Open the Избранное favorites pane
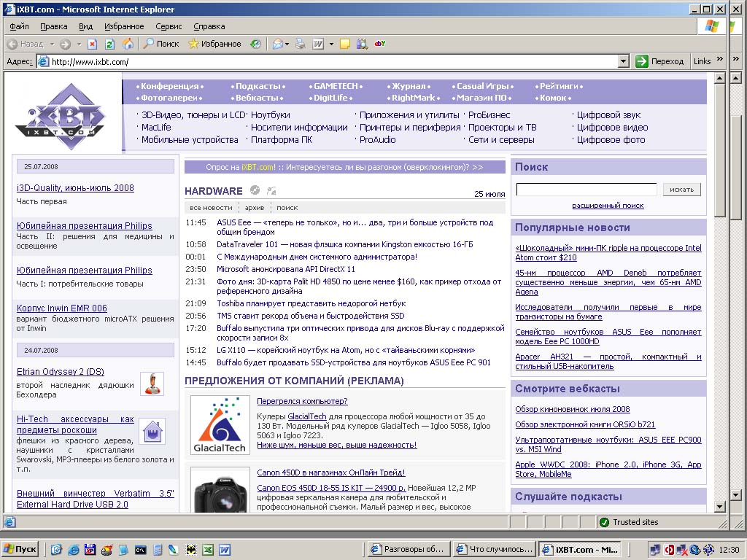 (x=215, y=44)
